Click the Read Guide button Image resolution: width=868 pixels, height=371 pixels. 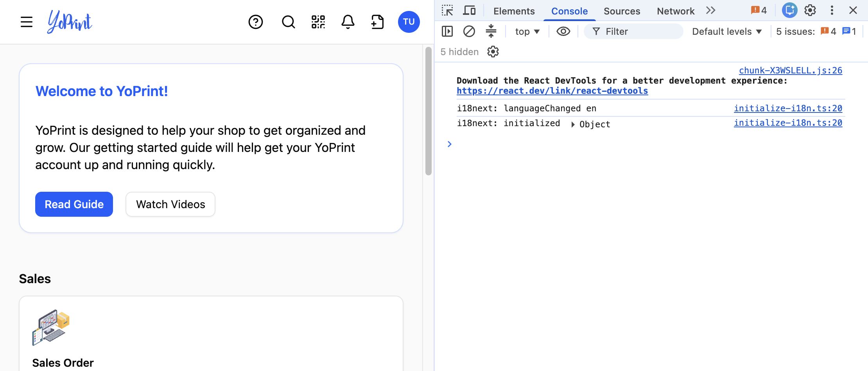74,204
